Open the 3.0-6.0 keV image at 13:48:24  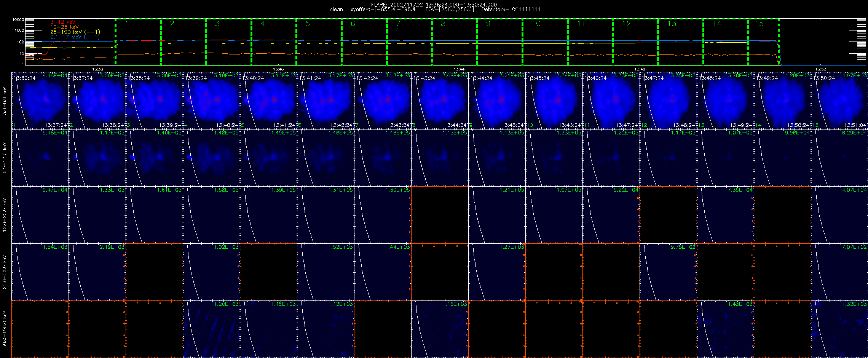click(x=726, y=101)
